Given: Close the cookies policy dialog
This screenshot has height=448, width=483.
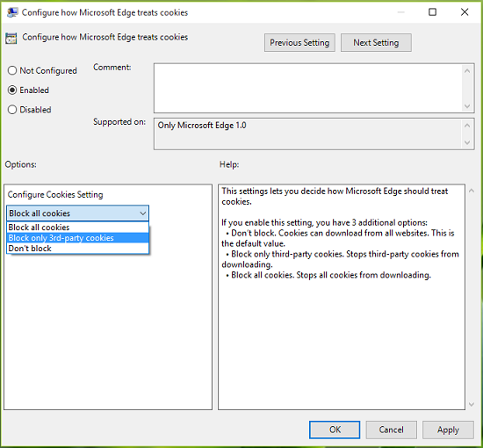Looking at the screenshot, I should 465,12.
